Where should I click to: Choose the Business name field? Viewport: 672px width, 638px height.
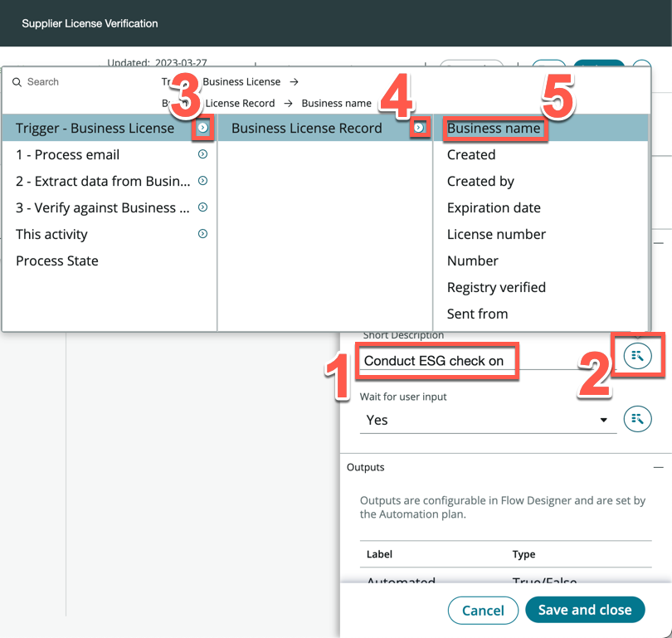[494, 128]
